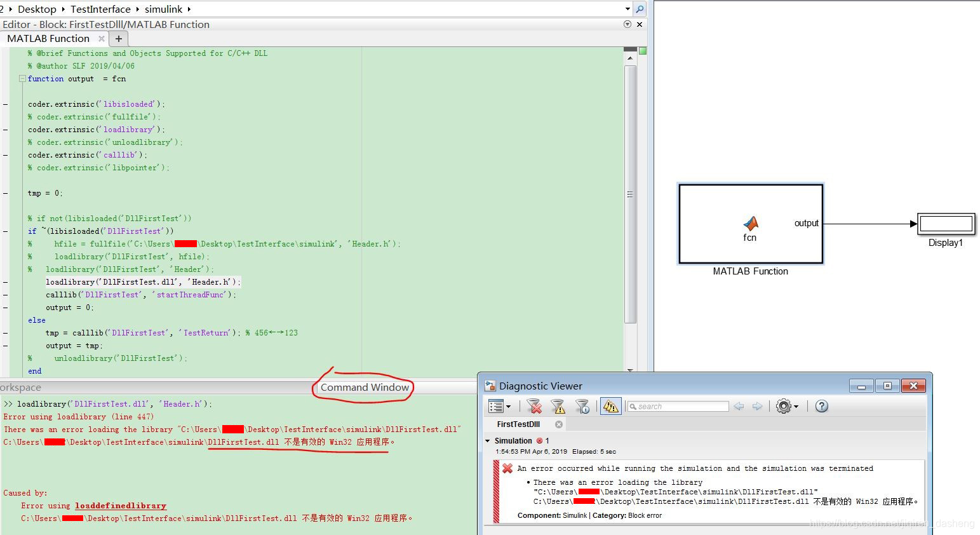Screen dimensions: 980x535
Task: Click the Diagnostic Viewer title bar icon
Action: pos(490,386)
